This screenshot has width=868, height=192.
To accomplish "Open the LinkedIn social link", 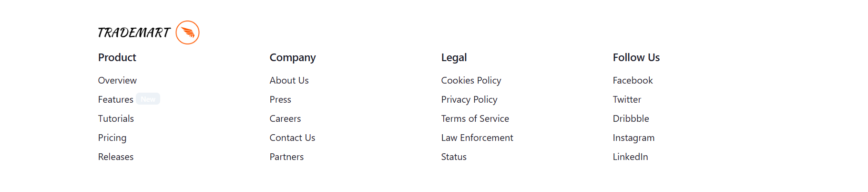I will coord(630,157).
